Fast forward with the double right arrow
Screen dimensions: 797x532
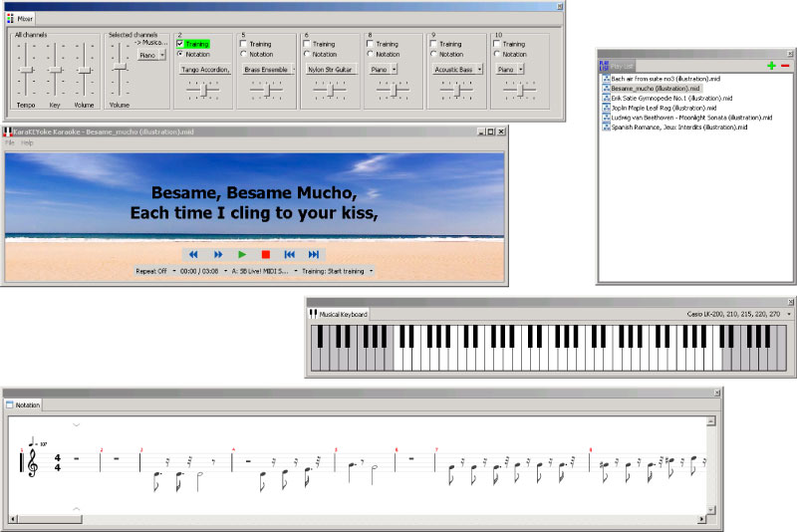(x=218, y=255)
